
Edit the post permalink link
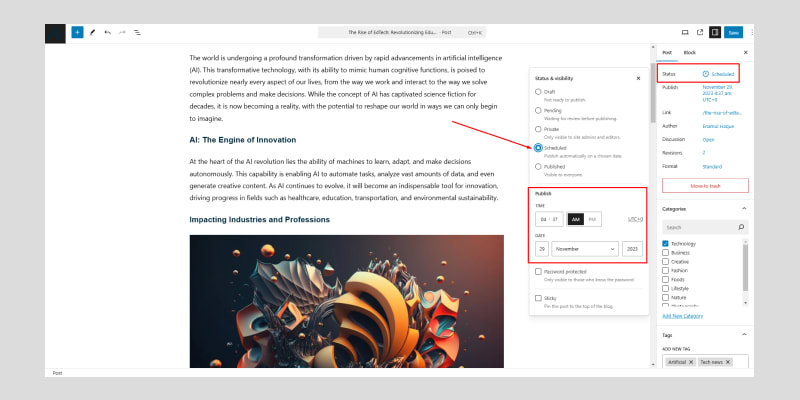[722, 112]
